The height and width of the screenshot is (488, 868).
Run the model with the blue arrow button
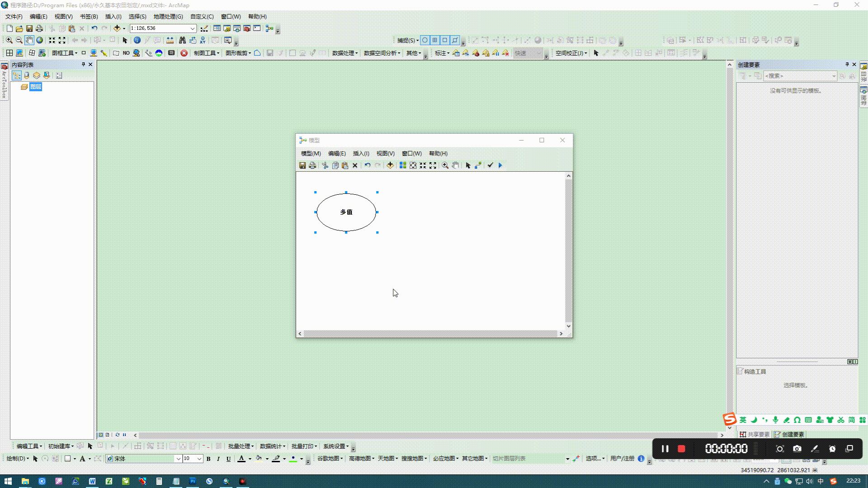click(500, 165)
